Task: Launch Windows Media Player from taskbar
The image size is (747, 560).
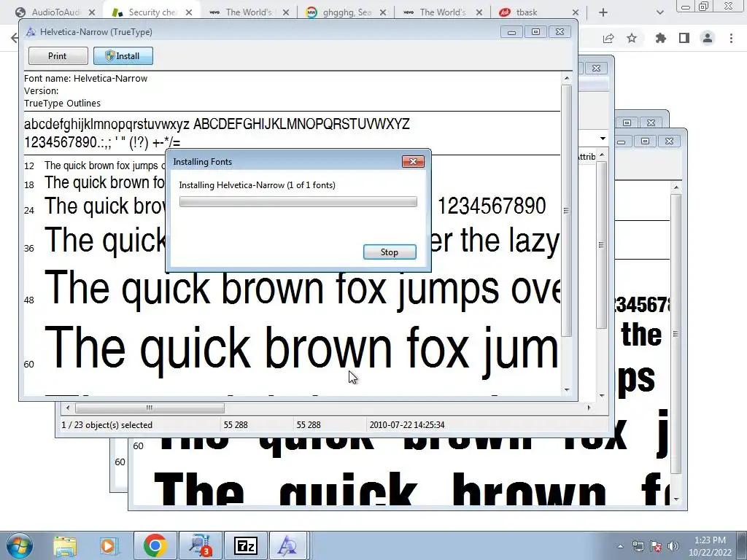Action: point(108,545)
